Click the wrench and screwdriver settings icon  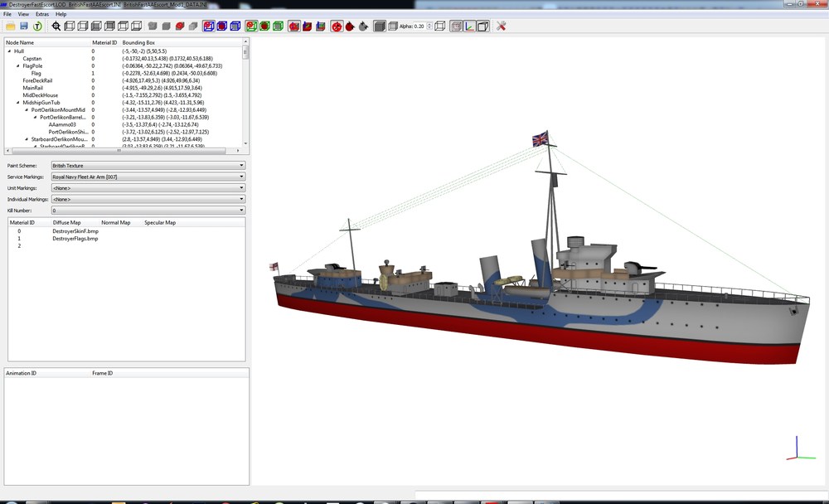[502, 26]
